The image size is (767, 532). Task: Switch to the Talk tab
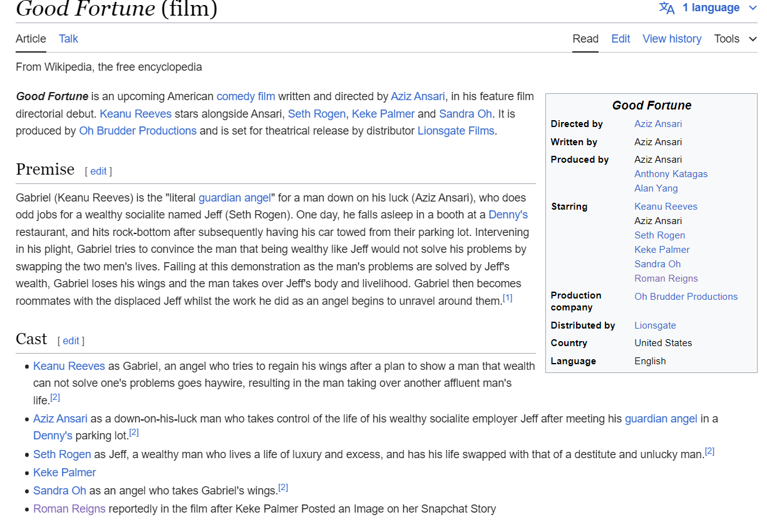click(68, 39)
